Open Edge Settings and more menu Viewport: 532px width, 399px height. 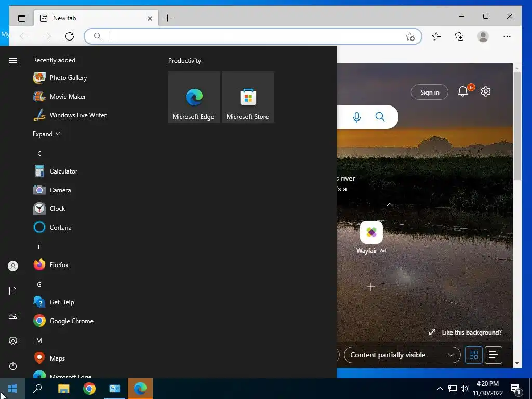point(507,36)
